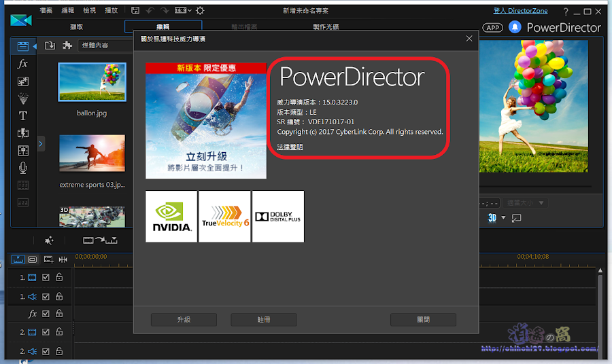
Task: Click the plug-ins puzzle piece icon
Action: click(x=67, y=45)
